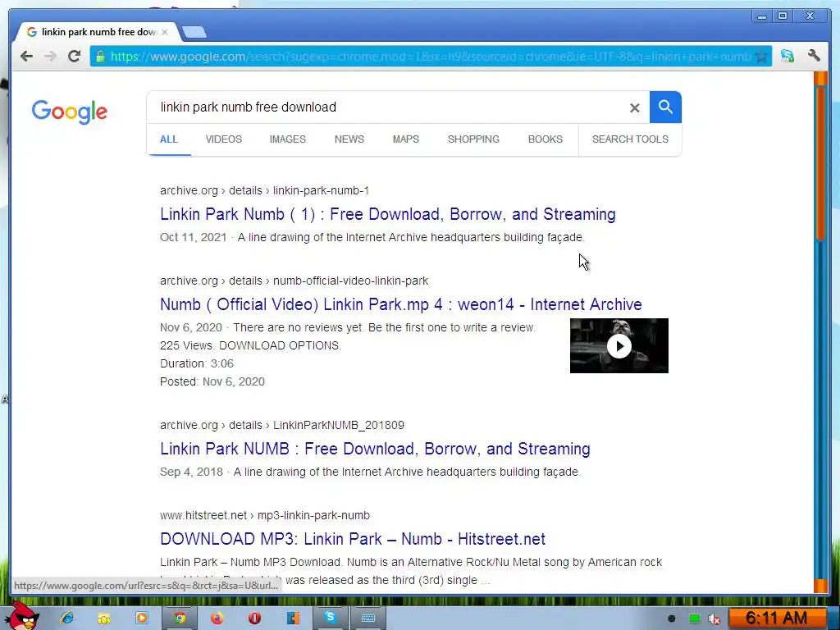Bookmark page with the star icon
840x630 pixels.
(761, 57)
